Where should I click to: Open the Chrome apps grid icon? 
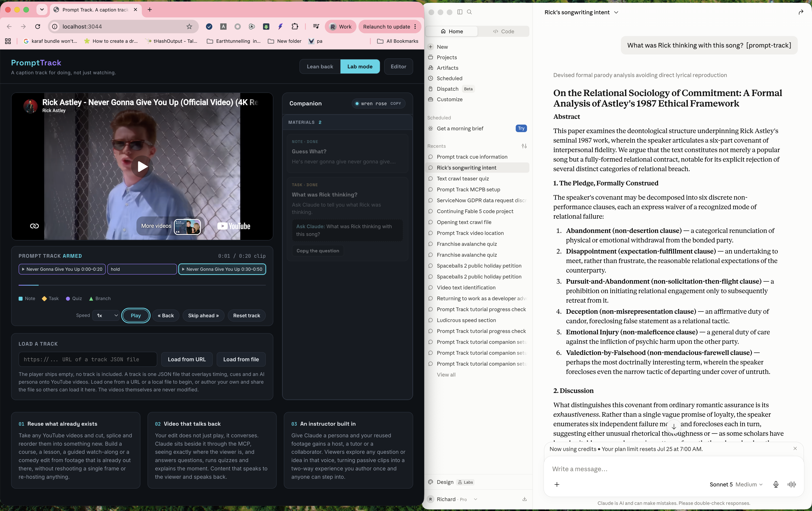[x=8, y=41]
